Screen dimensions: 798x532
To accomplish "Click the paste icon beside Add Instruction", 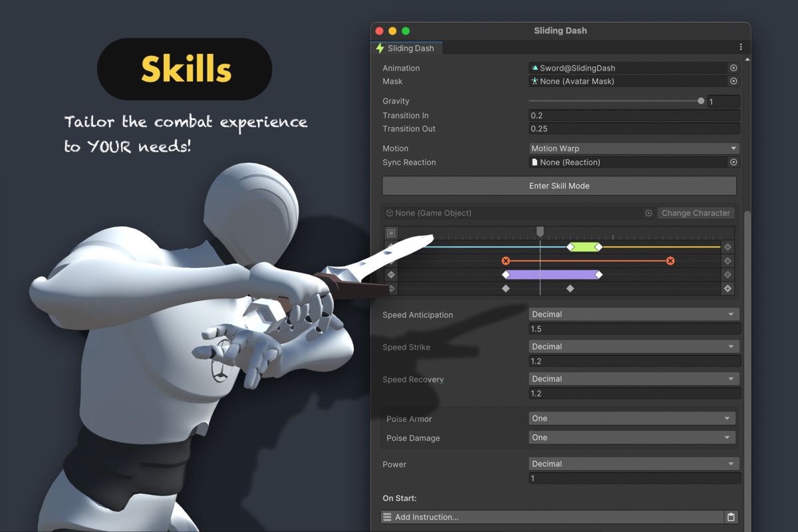I will (730, 517).
